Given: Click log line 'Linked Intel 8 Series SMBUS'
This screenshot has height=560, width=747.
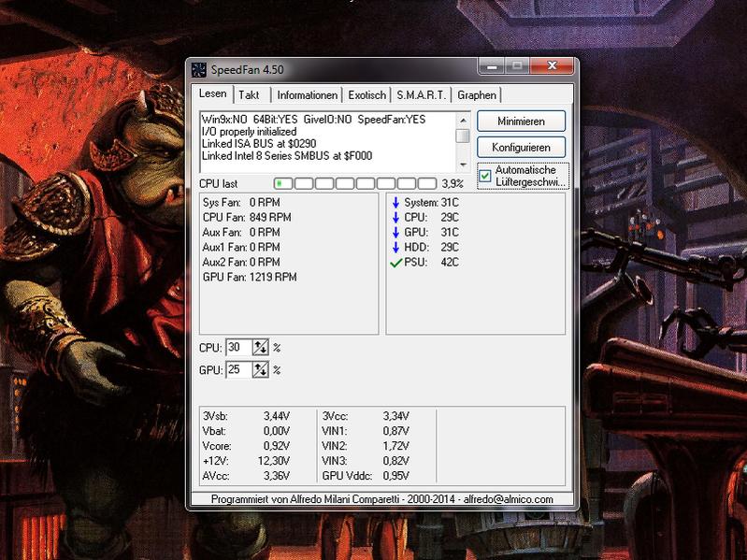Looking at the screenshot, I should pyautogui.click(x=287, y=156).
